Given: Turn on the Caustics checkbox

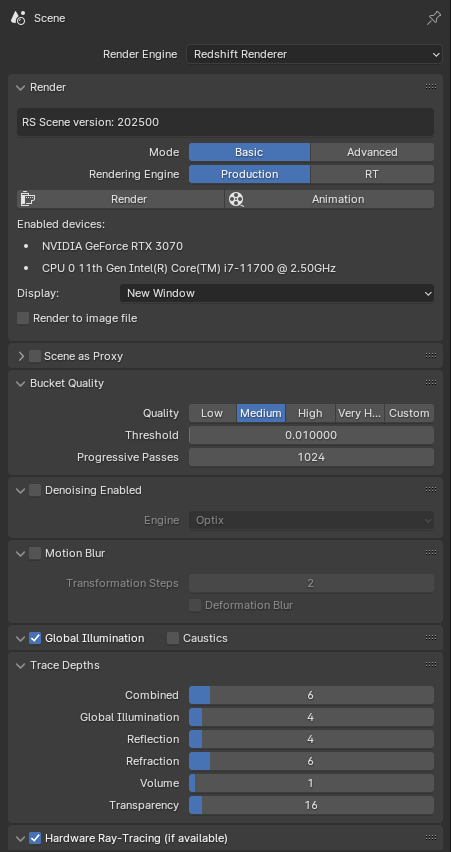Looking at the screenshot, I should (173, 638).
